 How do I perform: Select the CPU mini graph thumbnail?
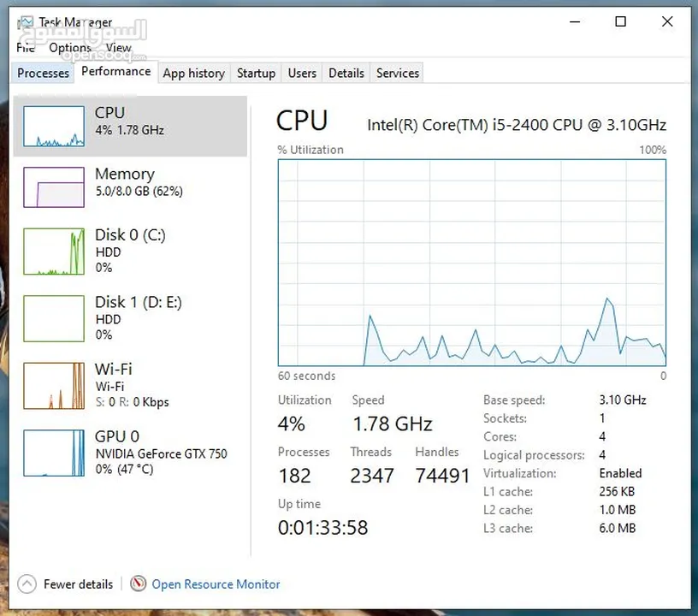[54, 127]
